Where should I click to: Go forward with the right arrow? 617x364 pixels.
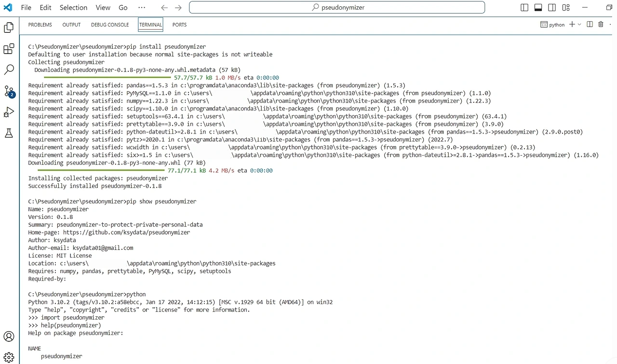coord(178,8)
